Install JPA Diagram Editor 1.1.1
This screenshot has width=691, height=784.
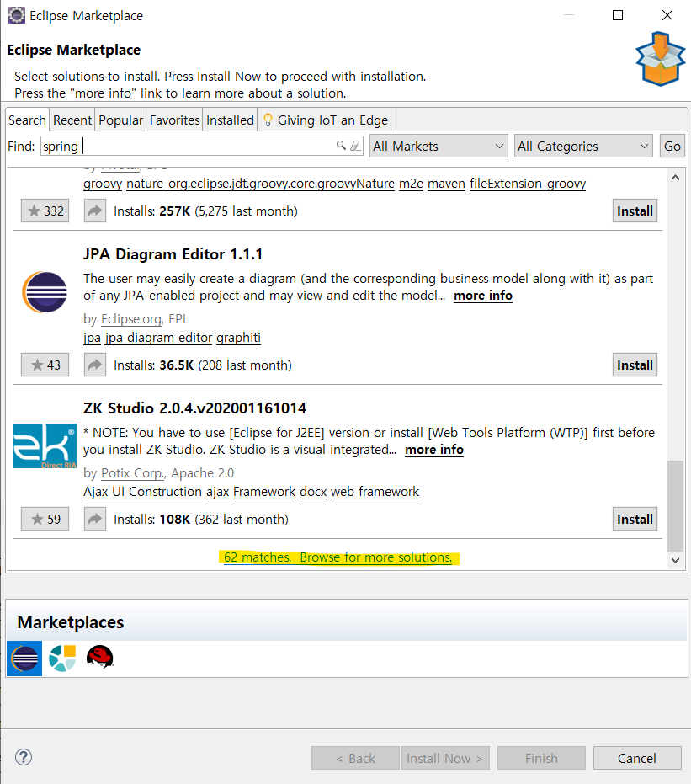tap(635, 365)
